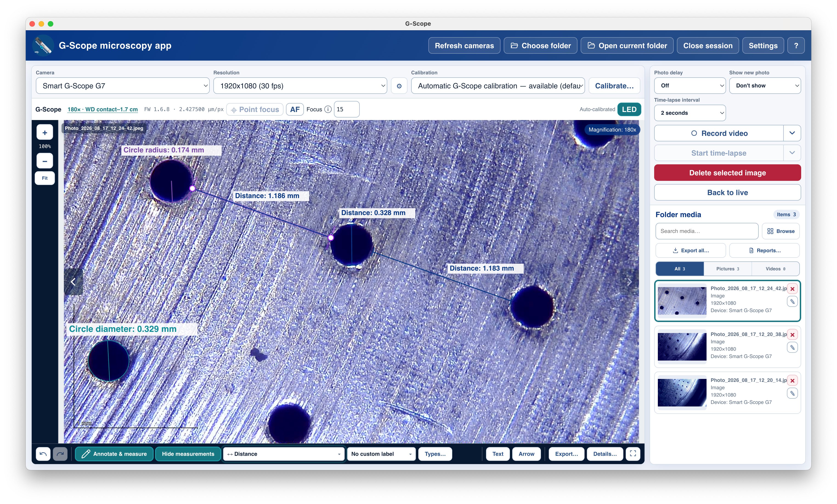
Task: Click the Focus info icon
Action: pos(328,109)
